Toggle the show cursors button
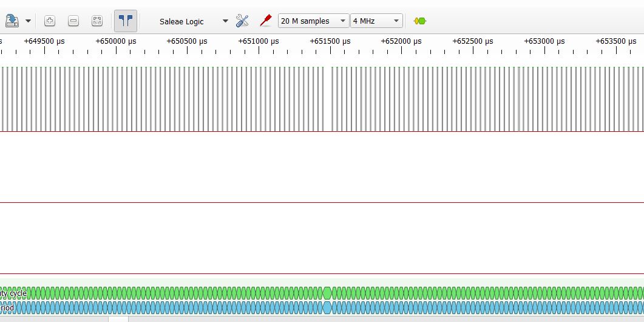This screenshot has width=644, height=322. [126, 21]
